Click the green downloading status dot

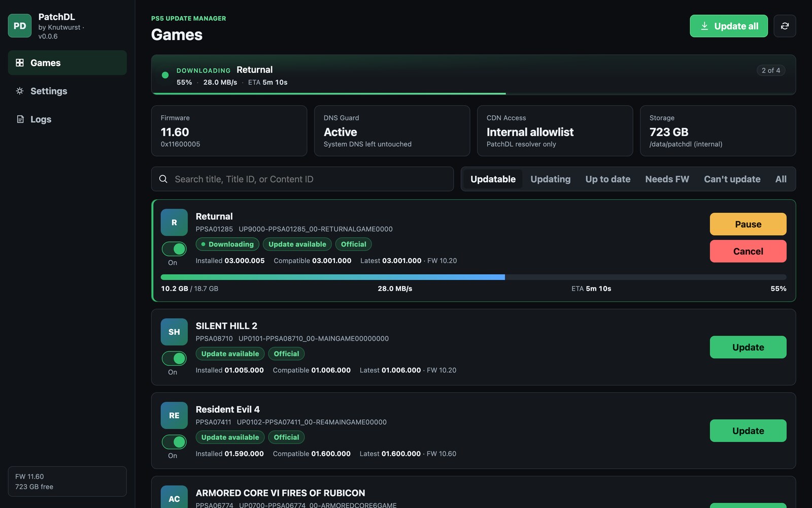pos(165,75)
